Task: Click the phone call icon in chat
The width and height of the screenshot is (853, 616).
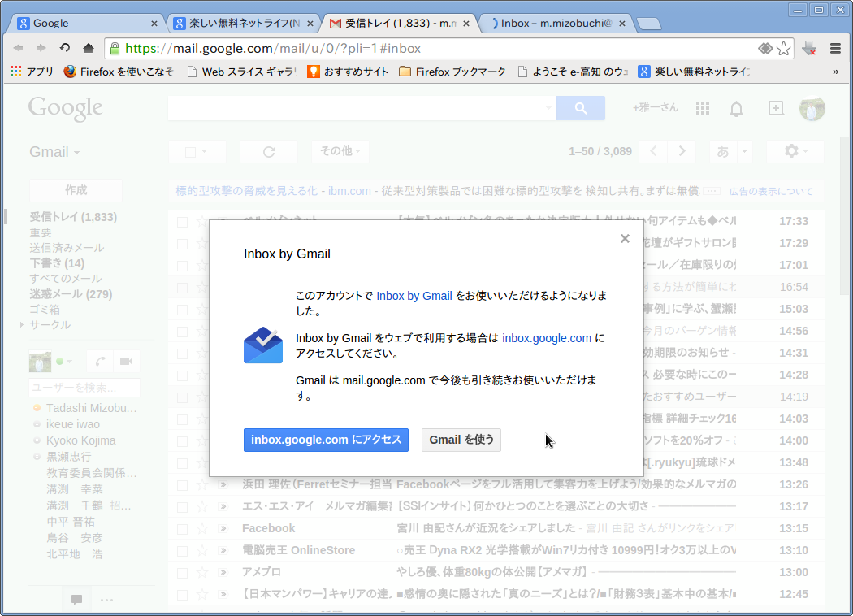Action: (100, 362)
